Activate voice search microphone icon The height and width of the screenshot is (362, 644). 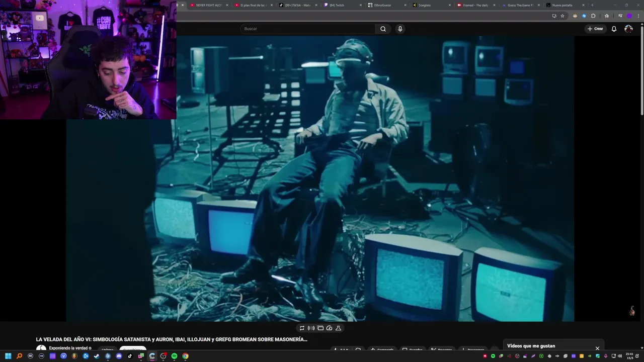click(400, 29)
